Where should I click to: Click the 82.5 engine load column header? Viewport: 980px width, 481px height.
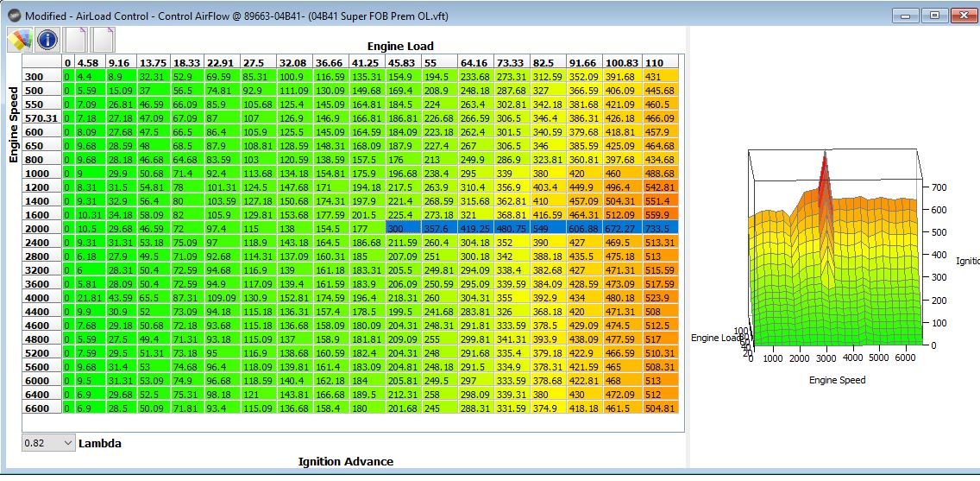pyautogui.click(x=548, y=62)
